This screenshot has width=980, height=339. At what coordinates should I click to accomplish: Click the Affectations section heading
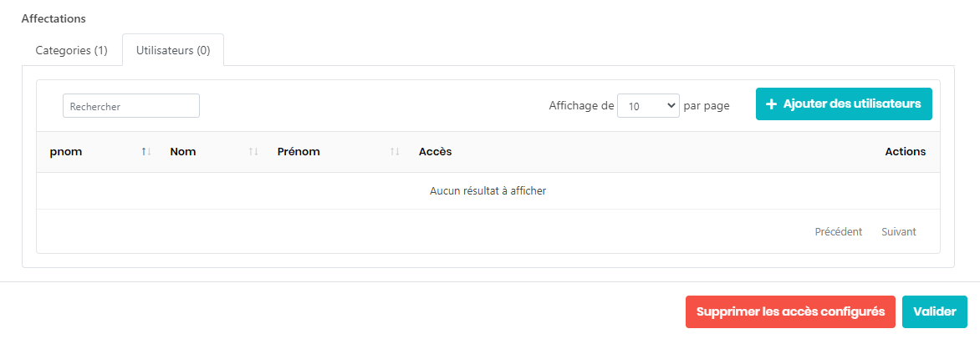tap(54, 18)
